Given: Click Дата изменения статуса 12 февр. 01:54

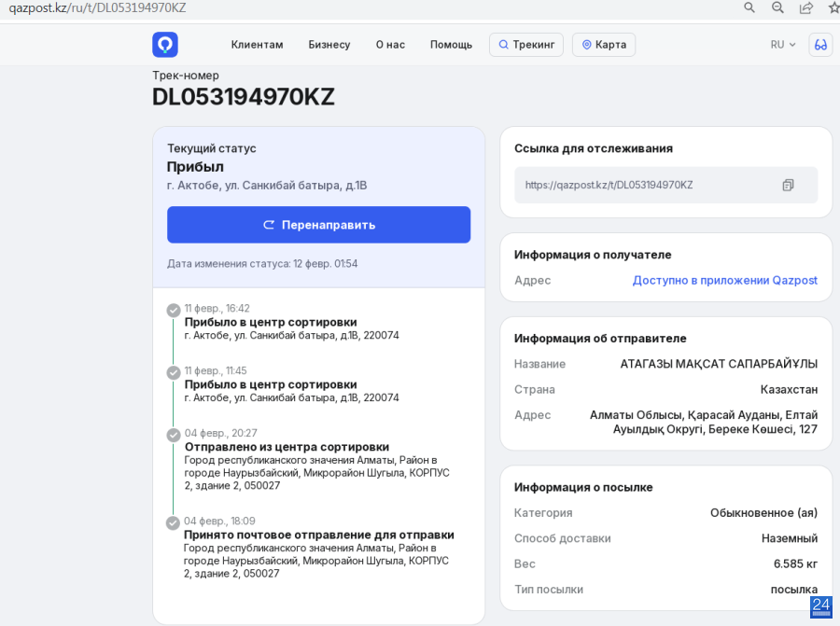Looking at the screenshot, I should pyautogui.click(x=262, y=264).
